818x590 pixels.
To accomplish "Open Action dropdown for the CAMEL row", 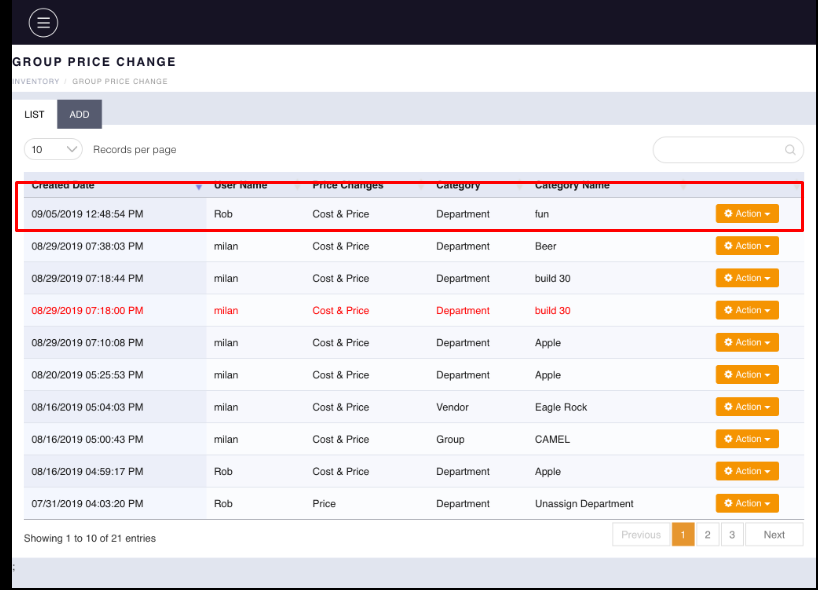I will (746, 439).
